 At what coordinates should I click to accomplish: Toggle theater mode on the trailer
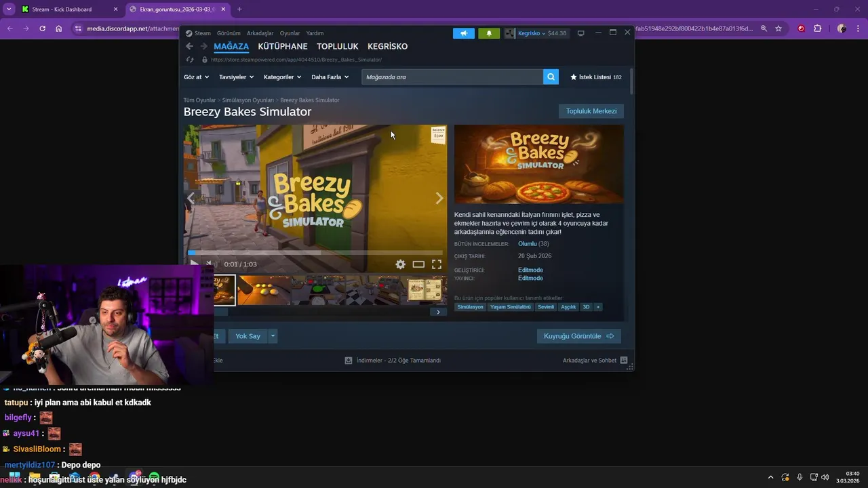coord(418,264)
